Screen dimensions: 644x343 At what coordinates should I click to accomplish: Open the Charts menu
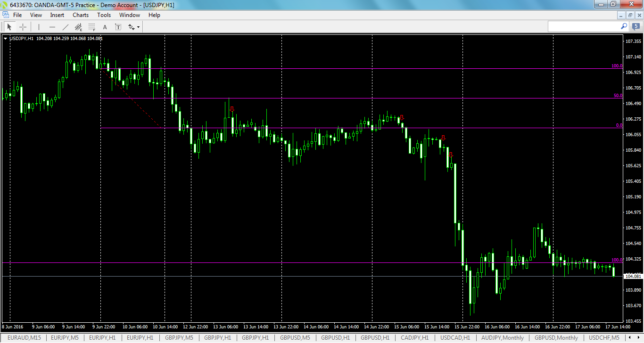pos(80,15)
